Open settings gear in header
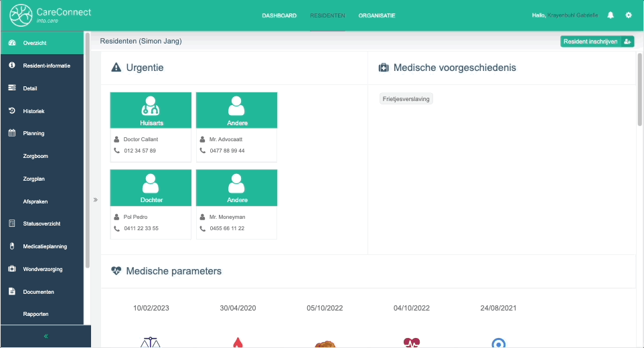 click(629, 15)
